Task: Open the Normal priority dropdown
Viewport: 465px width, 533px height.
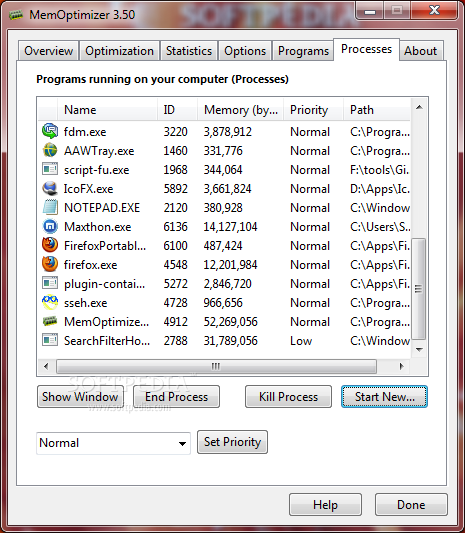Action: coord(113,443)
